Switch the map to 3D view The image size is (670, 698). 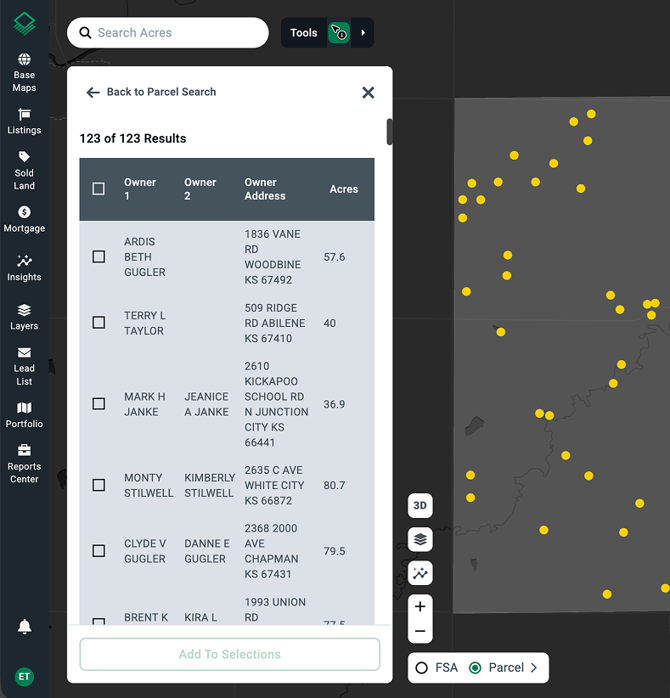pyautogui.click(x=420, y=506)
